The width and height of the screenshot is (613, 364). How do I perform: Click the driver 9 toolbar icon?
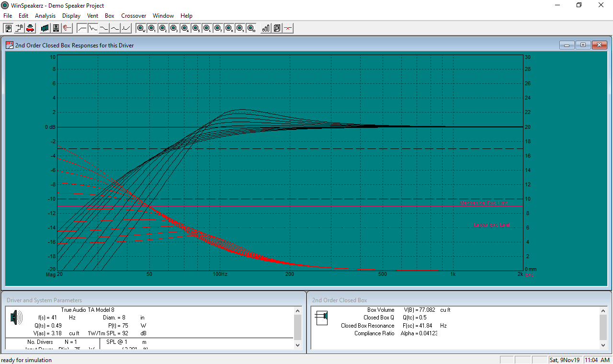pos(240,28)
